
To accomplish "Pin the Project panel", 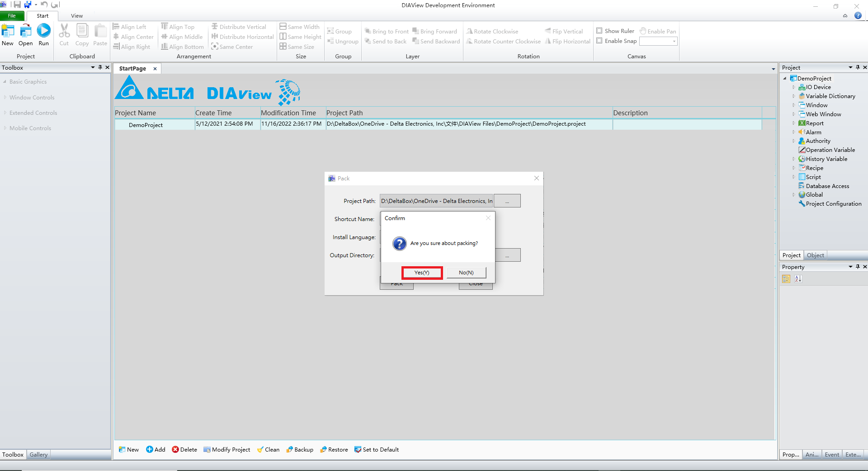I will tap(858, 67).
